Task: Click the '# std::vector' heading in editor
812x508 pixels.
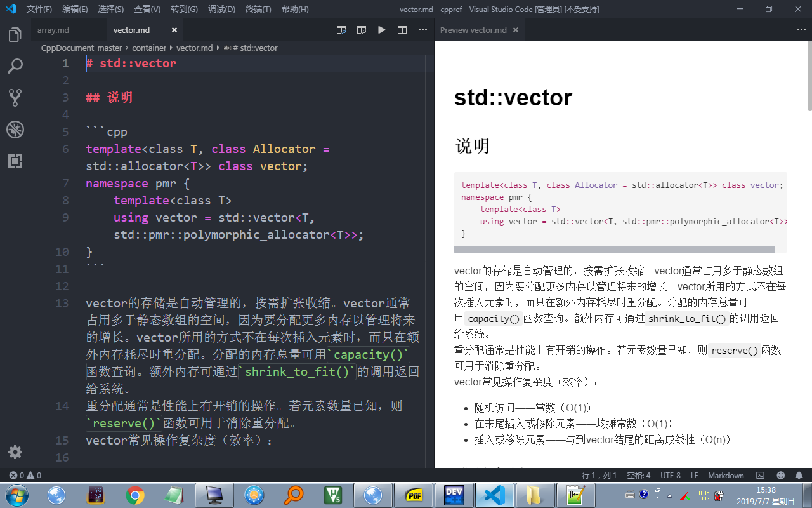Action: tap(131, 63)
